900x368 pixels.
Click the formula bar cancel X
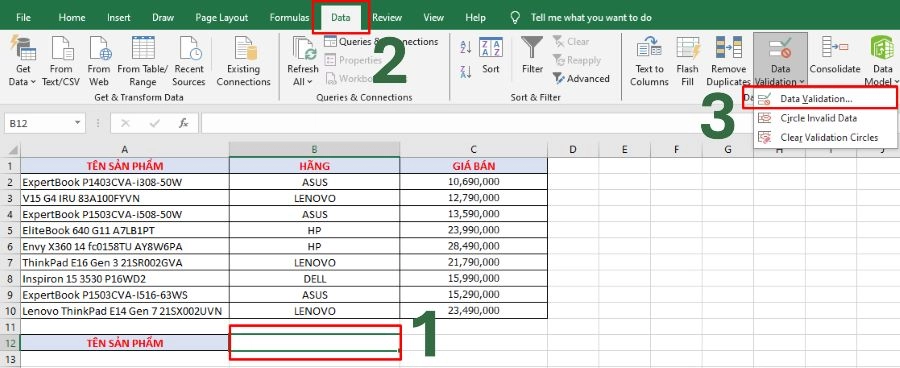[126, 123]
